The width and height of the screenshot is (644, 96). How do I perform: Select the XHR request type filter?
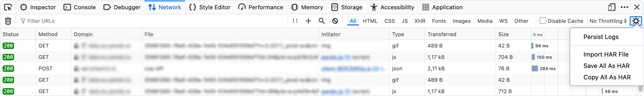coord(420,21)
